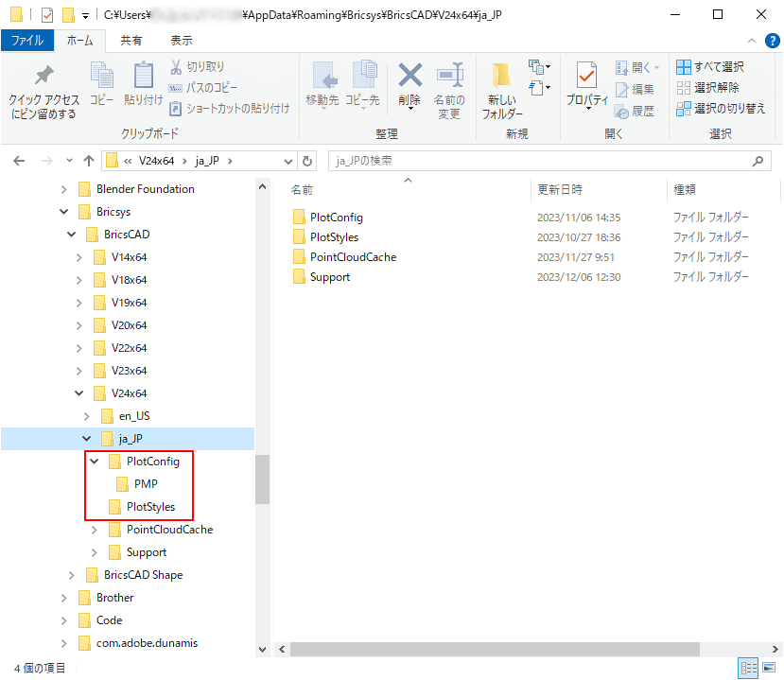Go back with the left arrow

19,161
